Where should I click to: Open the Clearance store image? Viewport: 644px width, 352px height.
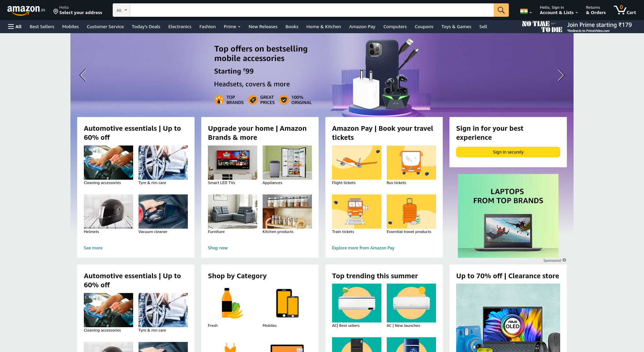508,318
